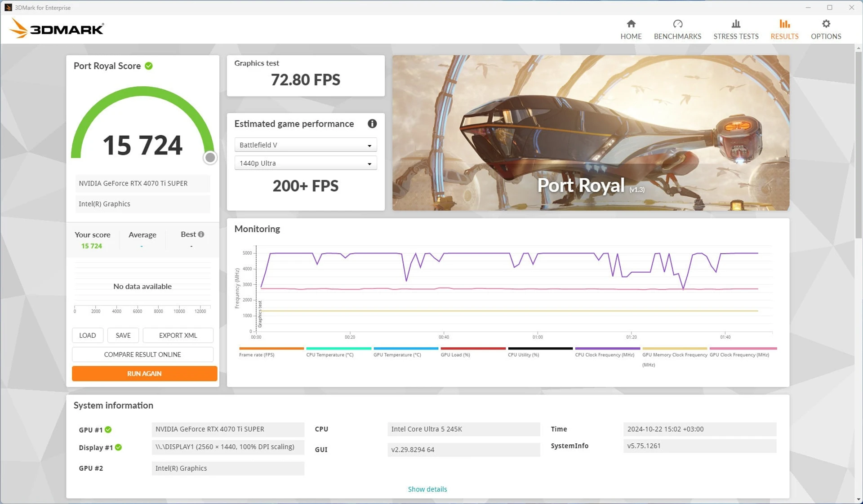Switch to the Stress Tests tab

coord(736,30)
